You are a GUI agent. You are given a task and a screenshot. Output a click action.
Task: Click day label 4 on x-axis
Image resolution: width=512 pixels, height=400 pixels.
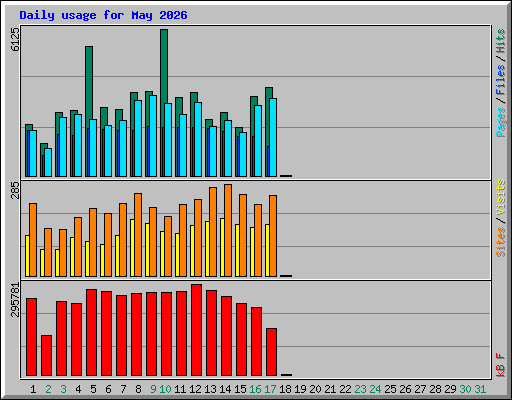78,389
